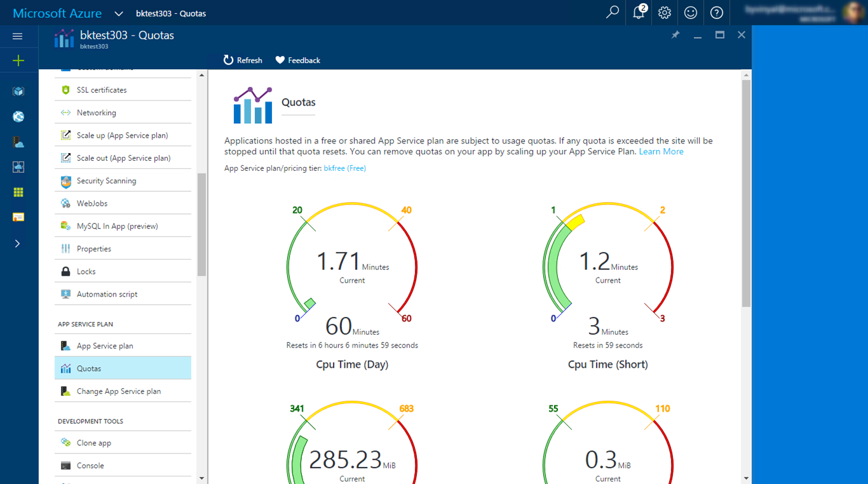Click the Feedback heart button
Image resolution: width=868 pixels, height=484 pixels.
click(x=297, y=60)
